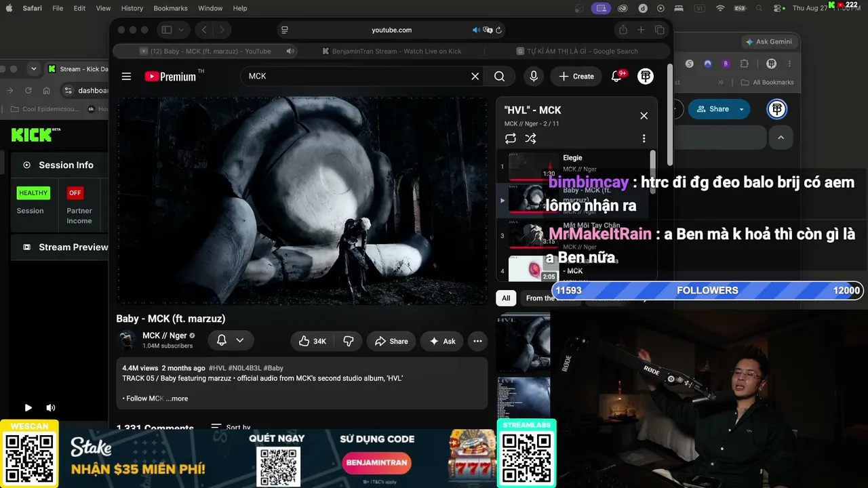This screenshot has height=488, width=868.
Task: Open Safari's share sheet
Action: [623, 30]
